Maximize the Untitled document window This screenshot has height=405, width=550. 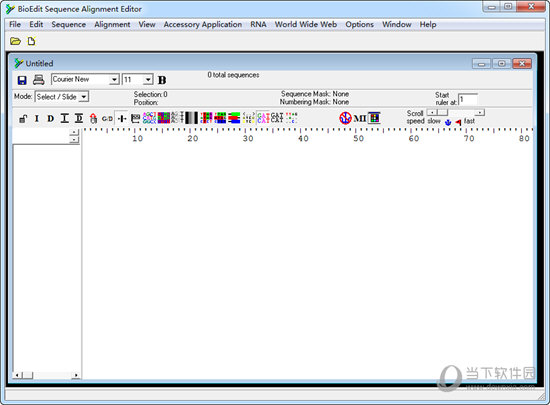coord(502,63)
